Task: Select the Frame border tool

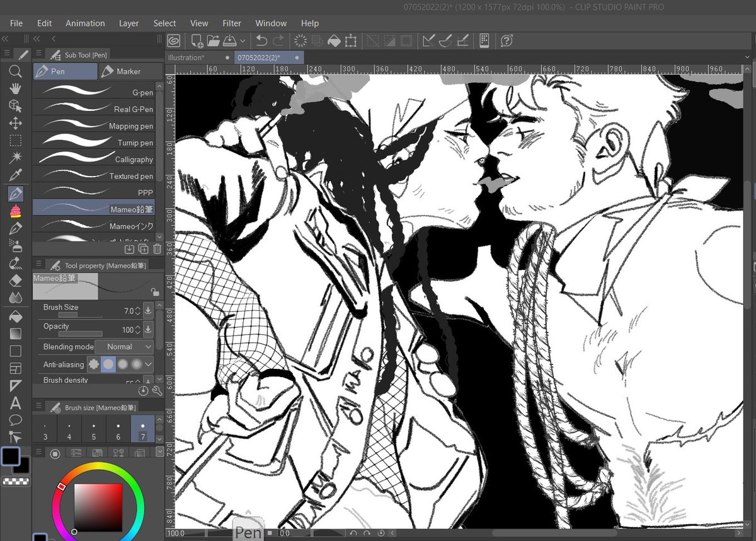Action: click(16, 368)
